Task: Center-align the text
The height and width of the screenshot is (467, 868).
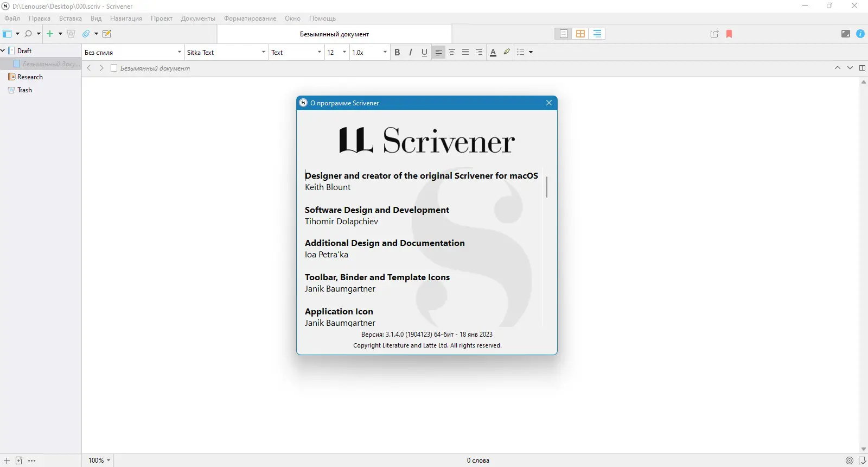Action: [x=452, y=52]
